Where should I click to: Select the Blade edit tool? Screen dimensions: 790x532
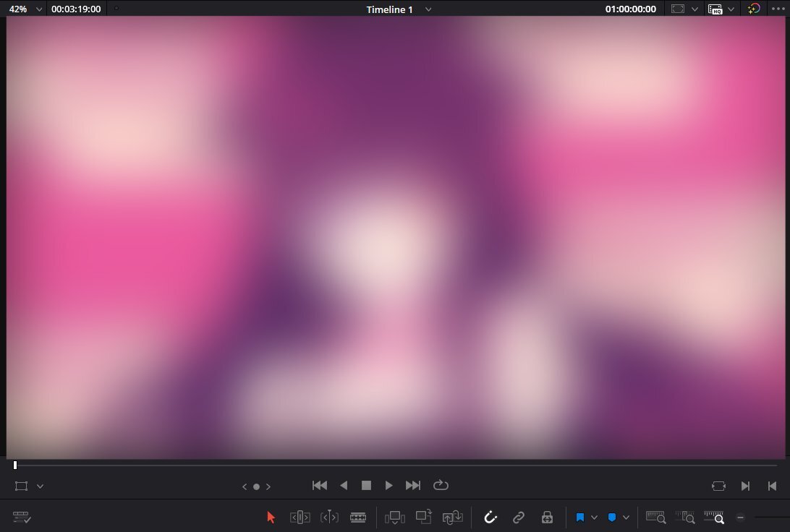[x=358, y=517]
